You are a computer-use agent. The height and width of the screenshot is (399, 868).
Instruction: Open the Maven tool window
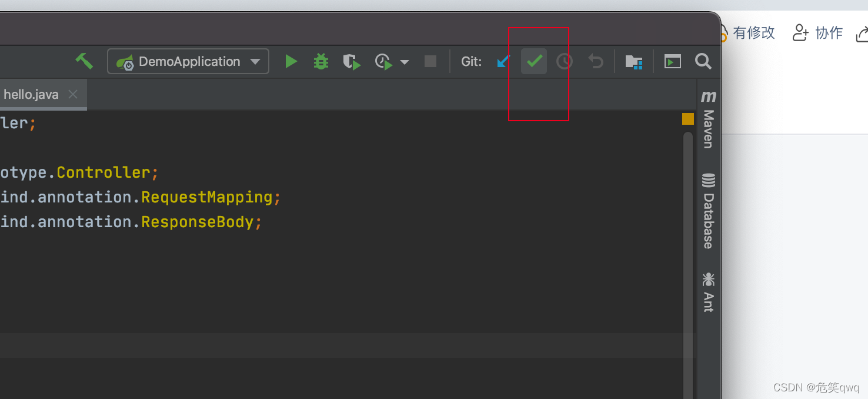[709, 119]
